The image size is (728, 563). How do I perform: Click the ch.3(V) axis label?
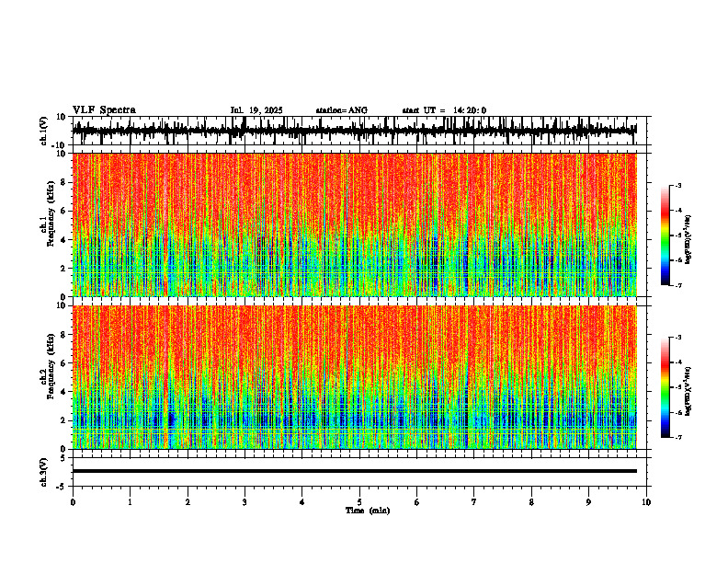point(44,472)
